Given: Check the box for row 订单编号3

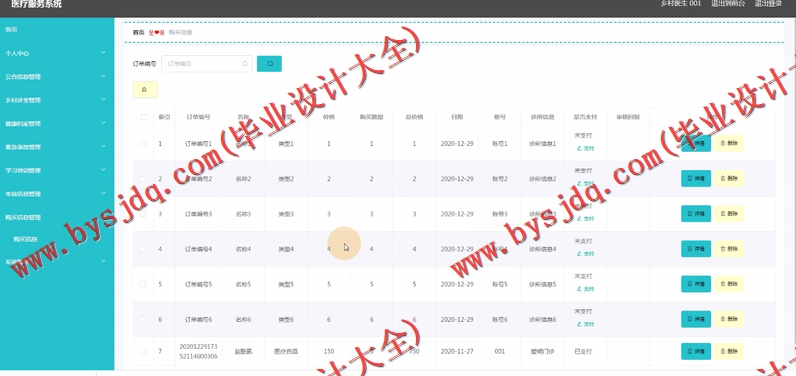Looking at the screenshot, I should (143, 214).
